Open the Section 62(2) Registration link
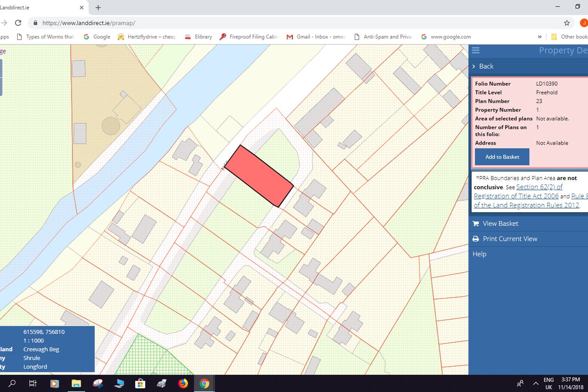588x392 pixels. [x=539, y=187]
